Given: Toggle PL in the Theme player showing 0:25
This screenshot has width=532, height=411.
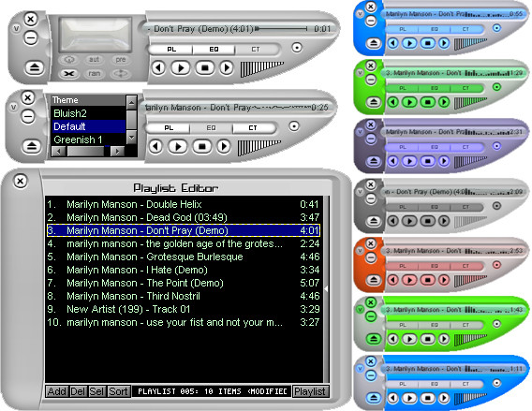Looking at the screenshot, I should [169, 128].
